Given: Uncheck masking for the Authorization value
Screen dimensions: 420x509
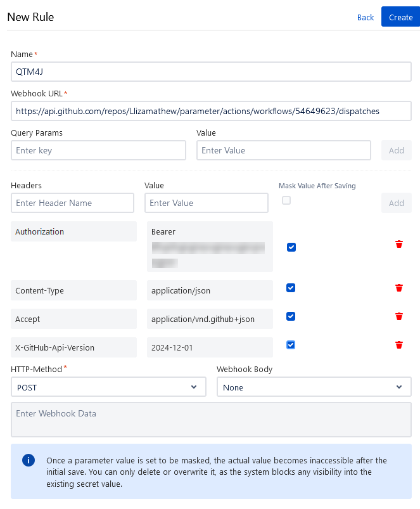Looking at the screenshot, I should (x=291, y=247).
